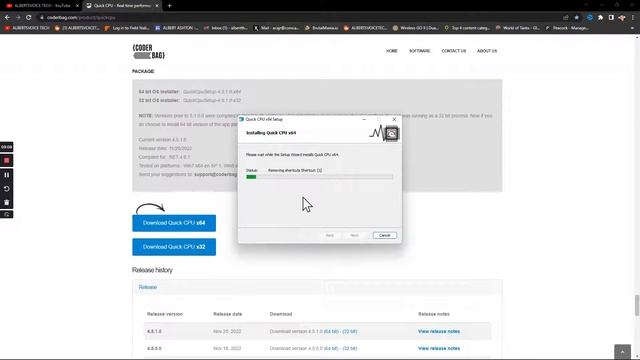Viewport: 640px width, 360px height.
Task: Click the 64 bit OS installer file link
Action: pos(212,92)
